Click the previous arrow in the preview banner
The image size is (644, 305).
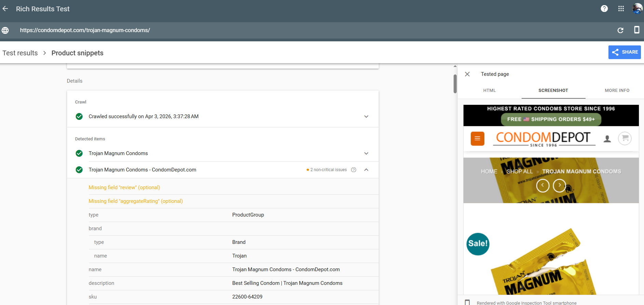click(x=543, y=185)
